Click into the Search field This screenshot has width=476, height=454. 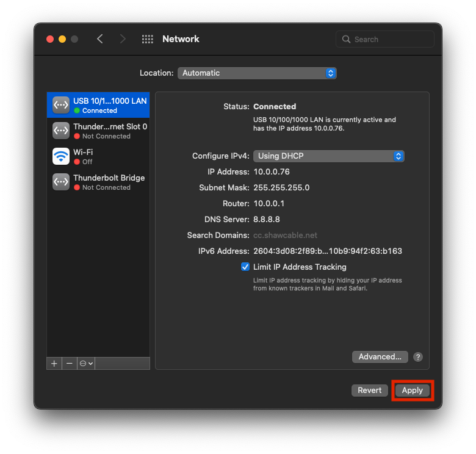391,39
